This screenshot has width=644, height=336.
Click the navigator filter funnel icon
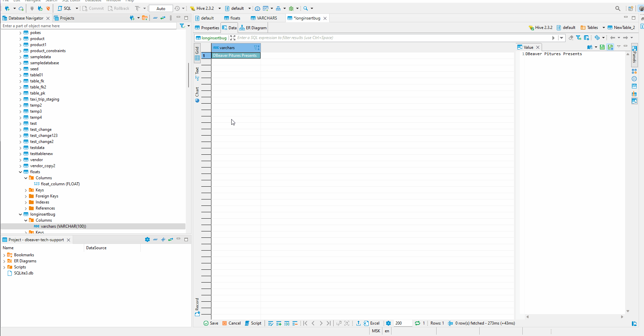point(182,26)
